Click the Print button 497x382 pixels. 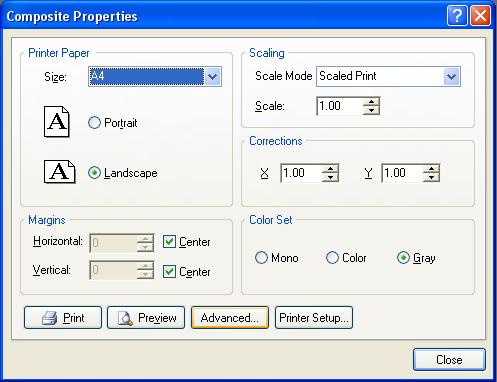63,318
